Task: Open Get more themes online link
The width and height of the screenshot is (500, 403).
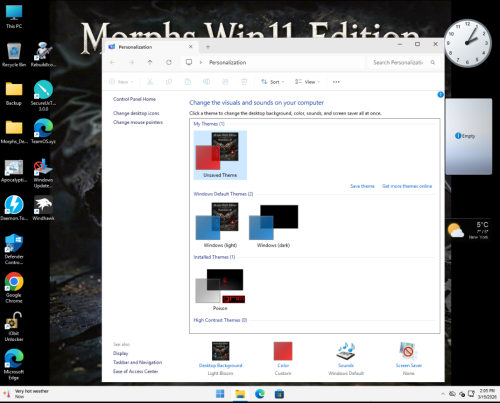Action: (407, 186)
